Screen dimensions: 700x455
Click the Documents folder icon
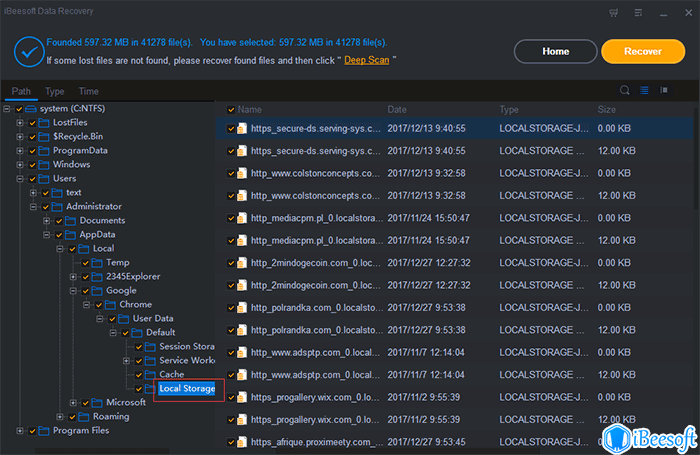pos(71,221)
